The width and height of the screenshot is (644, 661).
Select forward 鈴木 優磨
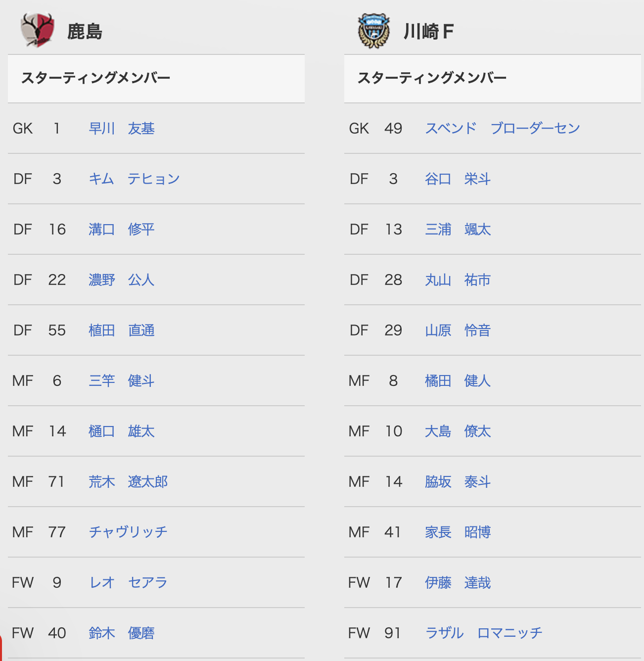pyautogui.click(x=122, y=633)
